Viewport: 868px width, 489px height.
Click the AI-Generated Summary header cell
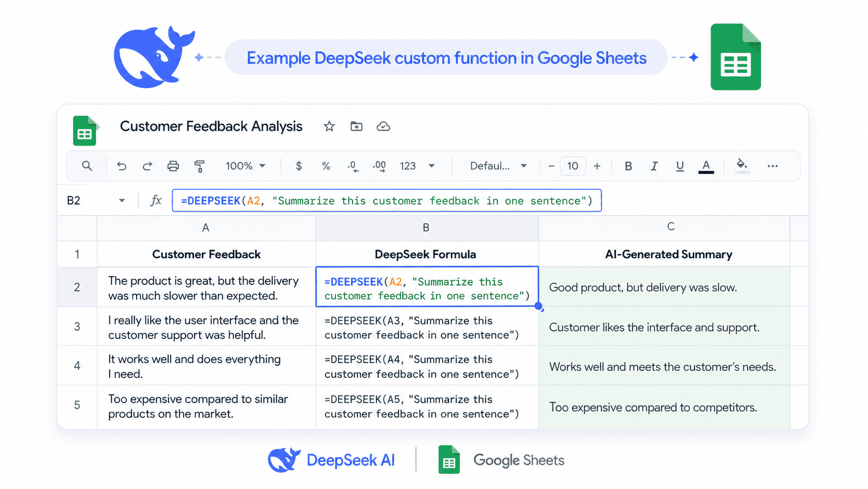pyautogui.click(x=664, y=254)
